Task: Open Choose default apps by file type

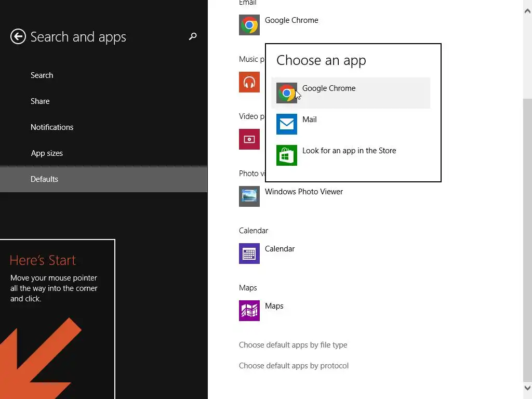Action: point(293,345)
